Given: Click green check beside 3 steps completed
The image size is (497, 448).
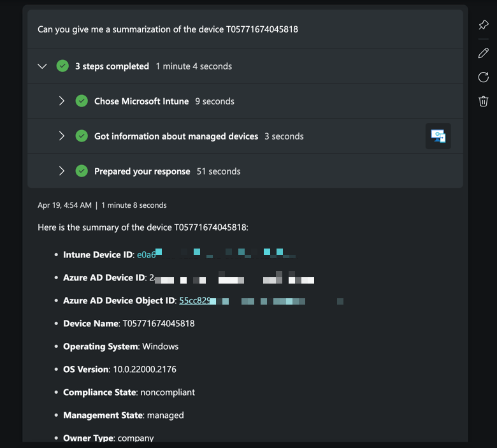Looking at the screenshot, I should point(62,66).
